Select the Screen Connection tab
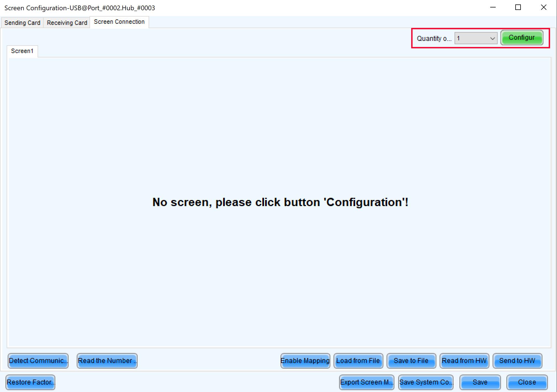This screenshot has height=392, width=557. point(119,22)
